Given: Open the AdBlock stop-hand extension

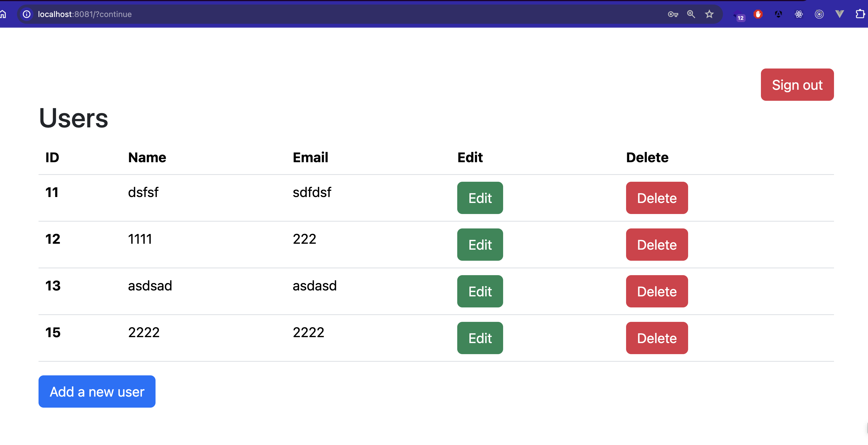Looking at the screenshot, I should 758,14.
